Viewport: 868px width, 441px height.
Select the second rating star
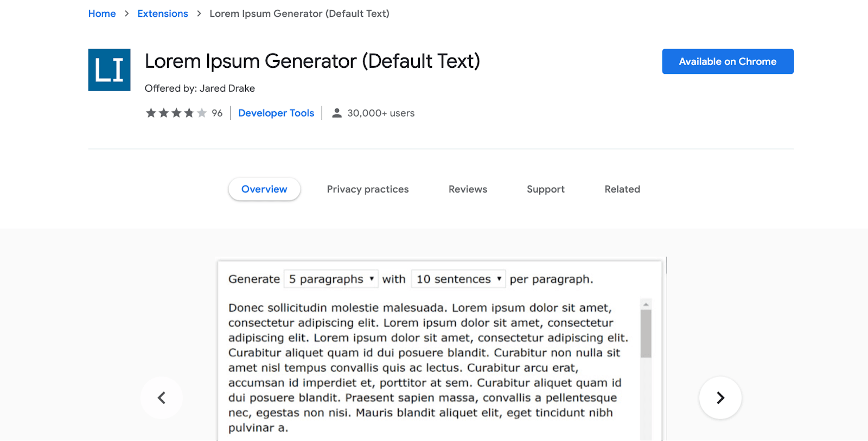point(163,113)
